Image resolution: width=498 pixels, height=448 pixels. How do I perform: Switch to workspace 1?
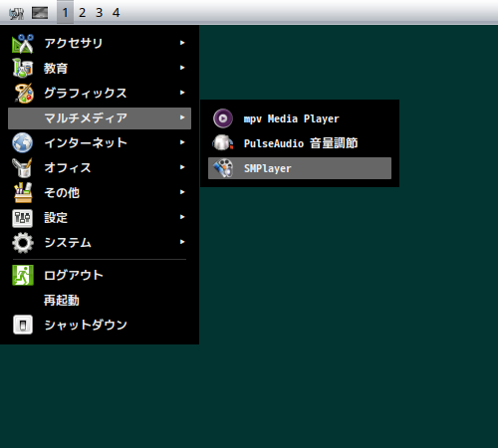[x=65, y=13]
